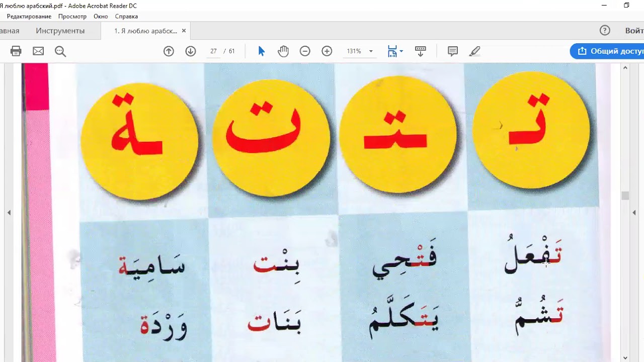Click the Arabic word سامية
This screenshot has width=644, height=362.
click(151, 264)
